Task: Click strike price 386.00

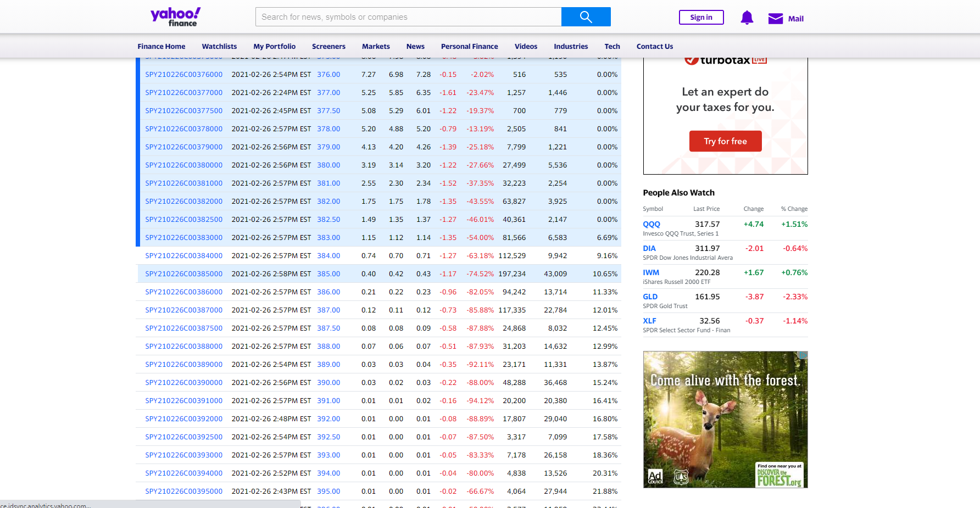Action: point(328,292)
